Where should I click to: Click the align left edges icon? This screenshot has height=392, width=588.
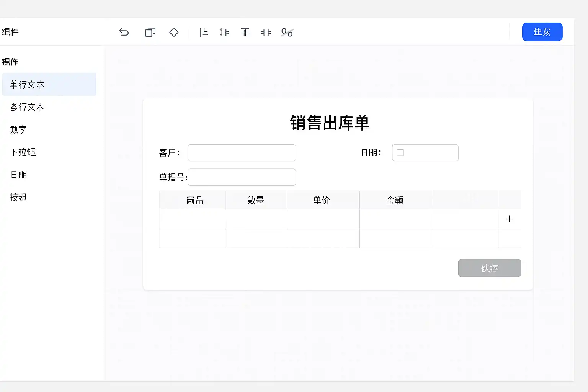204,32
